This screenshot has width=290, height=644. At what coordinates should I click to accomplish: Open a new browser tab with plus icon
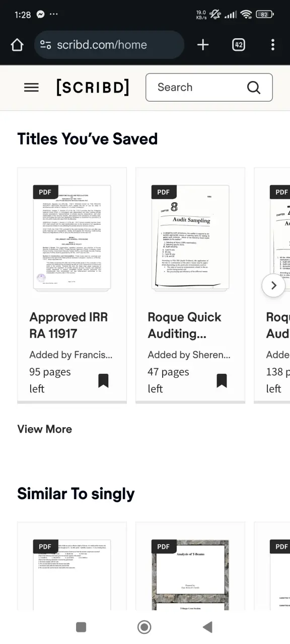click(203, 45)
